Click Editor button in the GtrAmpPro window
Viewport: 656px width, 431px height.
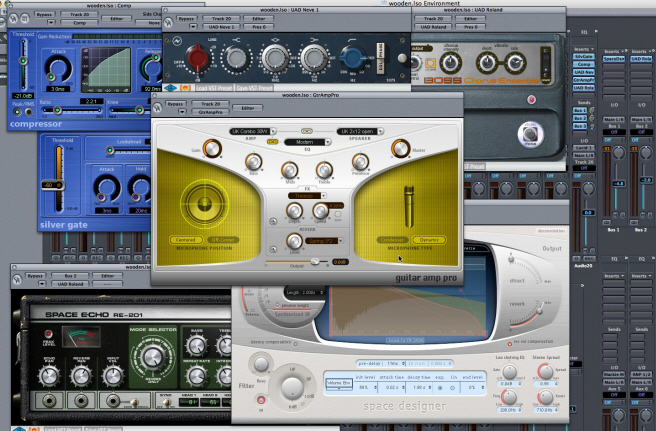tap(248, 108)
